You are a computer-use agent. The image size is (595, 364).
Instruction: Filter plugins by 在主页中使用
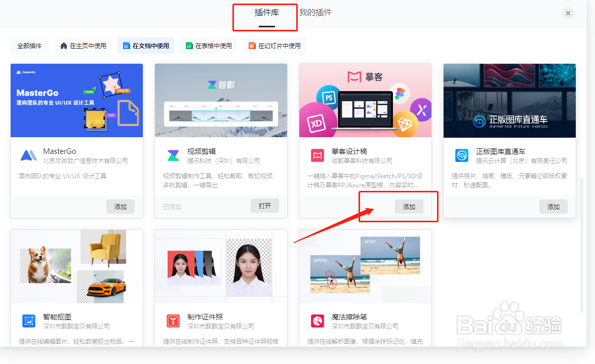(x=83, y=46)
